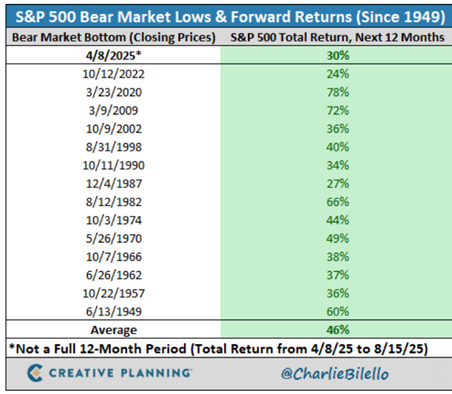Select the table title banner
The height and width of the screenshot is (394, 452).
point(229,17)
